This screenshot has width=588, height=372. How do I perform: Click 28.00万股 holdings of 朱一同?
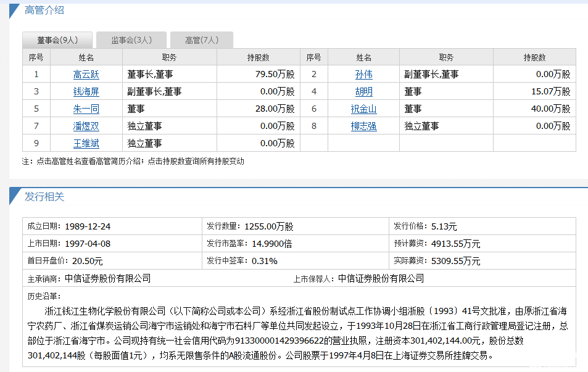point(275,109)
